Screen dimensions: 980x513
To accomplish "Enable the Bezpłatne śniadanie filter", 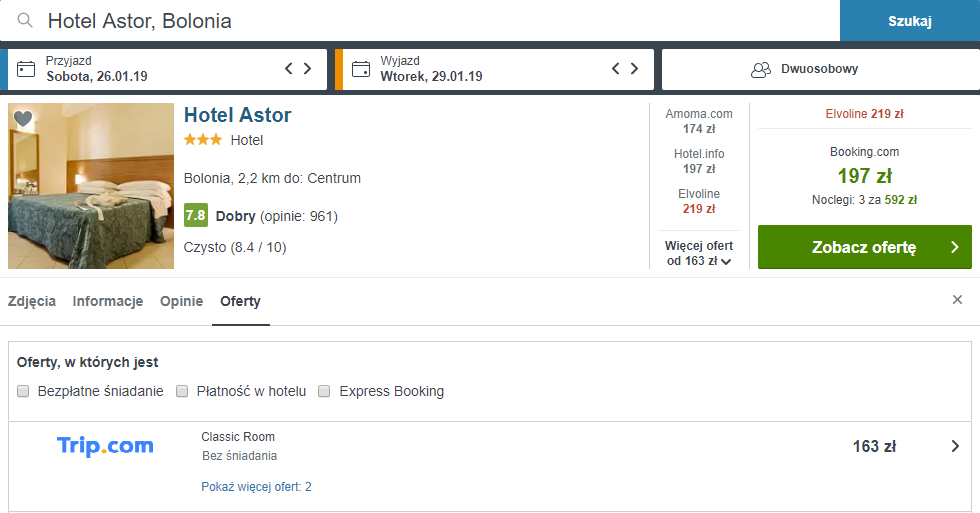I will tap(23, 391).
